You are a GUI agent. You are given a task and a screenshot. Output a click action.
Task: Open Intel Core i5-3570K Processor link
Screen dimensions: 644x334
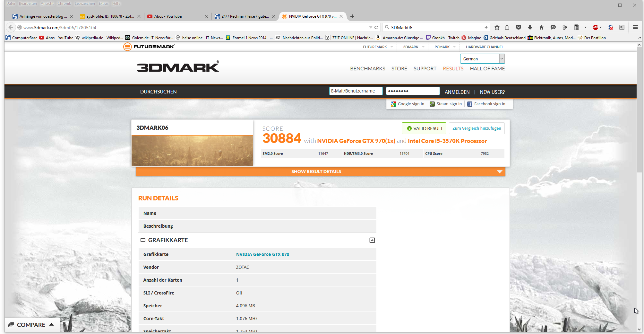447,141
